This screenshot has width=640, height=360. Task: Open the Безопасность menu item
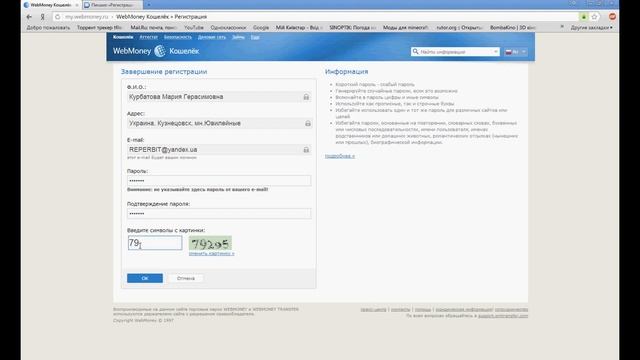click(x=178, y=37)
